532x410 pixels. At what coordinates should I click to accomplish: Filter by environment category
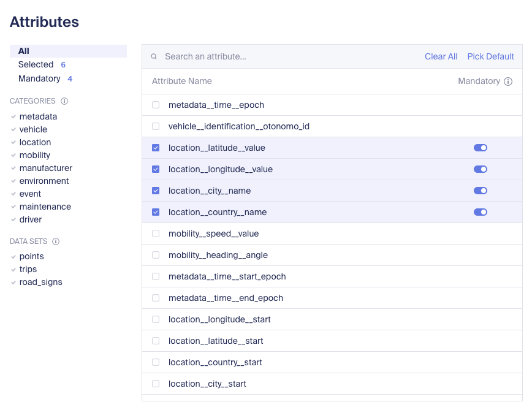44,181
